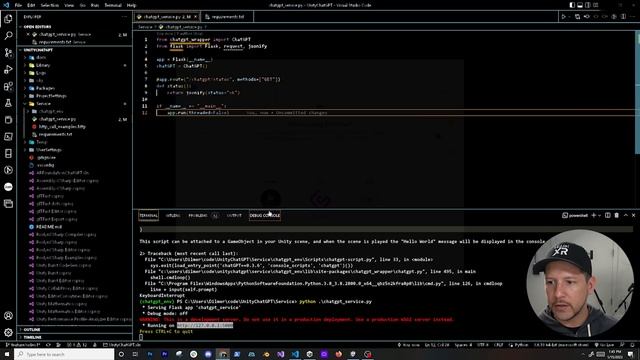Open the File menu
Viewport: 640px width, 360px height.
click(x=18, y=5)
